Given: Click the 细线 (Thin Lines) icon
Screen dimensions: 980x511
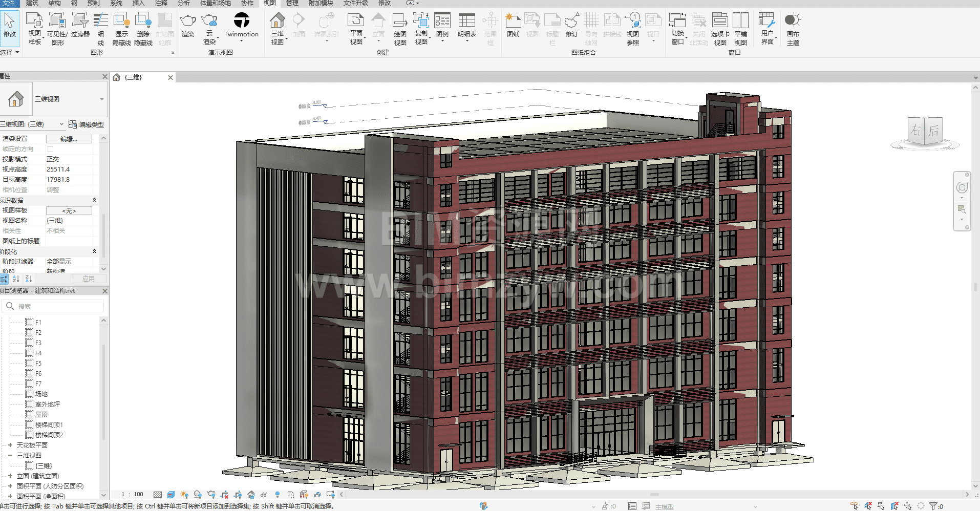Looking at the screenshot, I should tap(101, 21).
